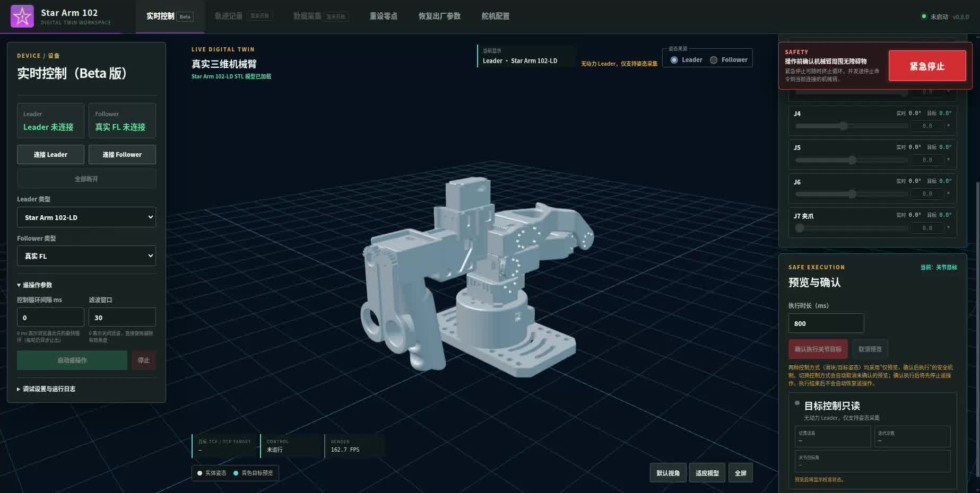The image size is (980, 493).
Task: Click the white 实体姿态 legend dot
Action: (200, 473)
